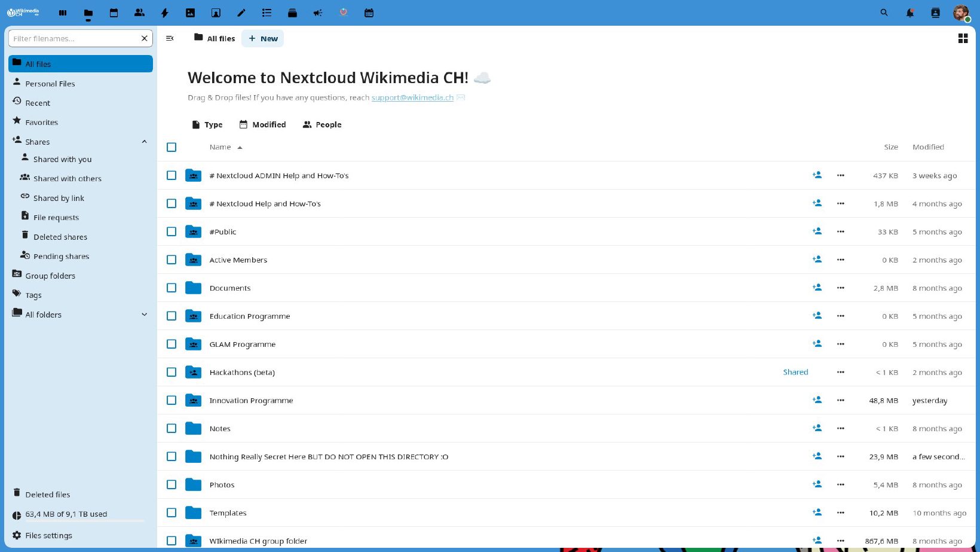Screen dimensions: 980x552
Task: Toggle the navigation sidebar collapse icon
Action: click(x=170, y=38)
